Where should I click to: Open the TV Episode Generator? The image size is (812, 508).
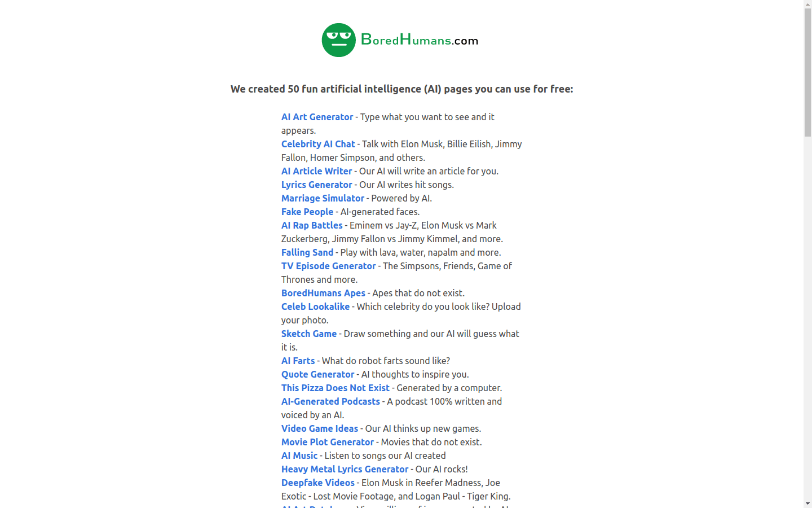coord(328,266)
